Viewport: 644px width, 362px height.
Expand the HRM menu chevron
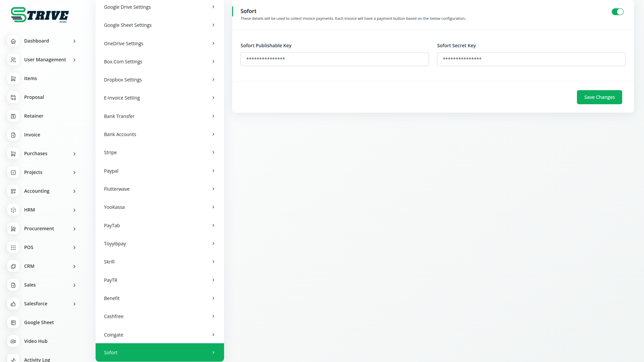coord(74,210)
